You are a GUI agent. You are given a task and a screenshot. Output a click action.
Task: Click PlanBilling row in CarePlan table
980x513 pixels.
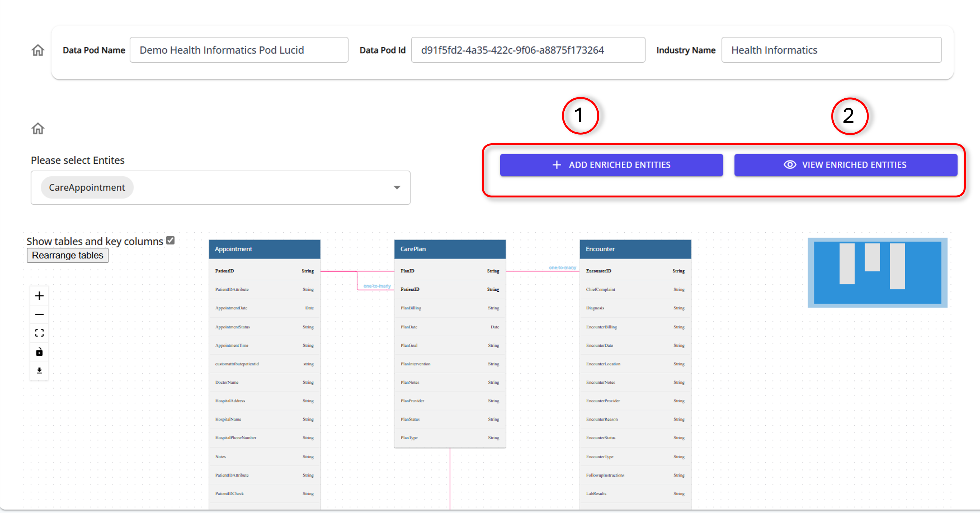pos(450,308)
